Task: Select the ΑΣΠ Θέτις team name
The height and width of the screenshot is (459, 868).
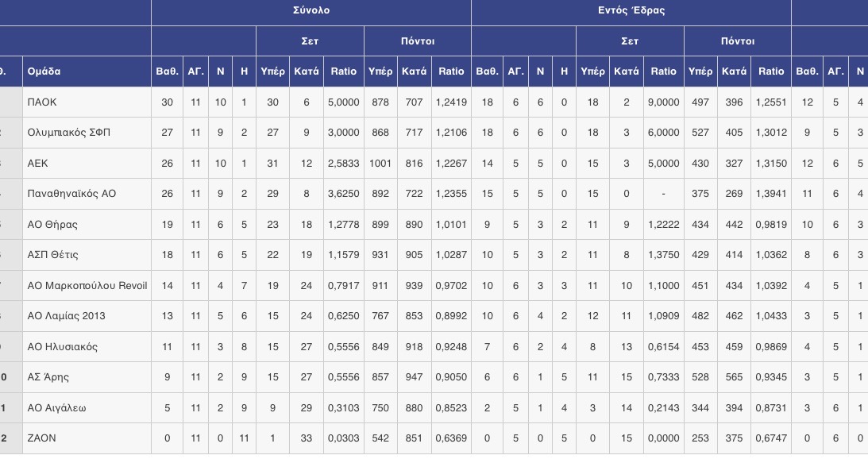Action: pos(52,255)
